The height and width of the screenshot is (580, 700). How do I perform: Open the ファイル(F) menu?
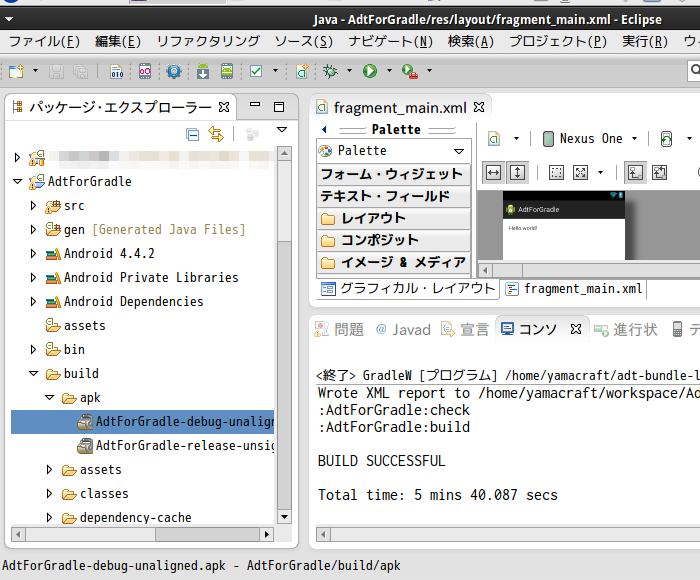pyautogui.click(x=44, y=42)
